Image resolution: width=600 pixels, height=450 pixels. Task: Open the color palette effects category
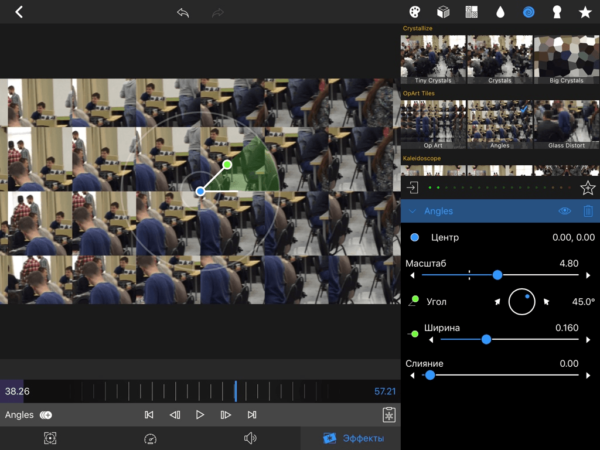click(415, 12)
